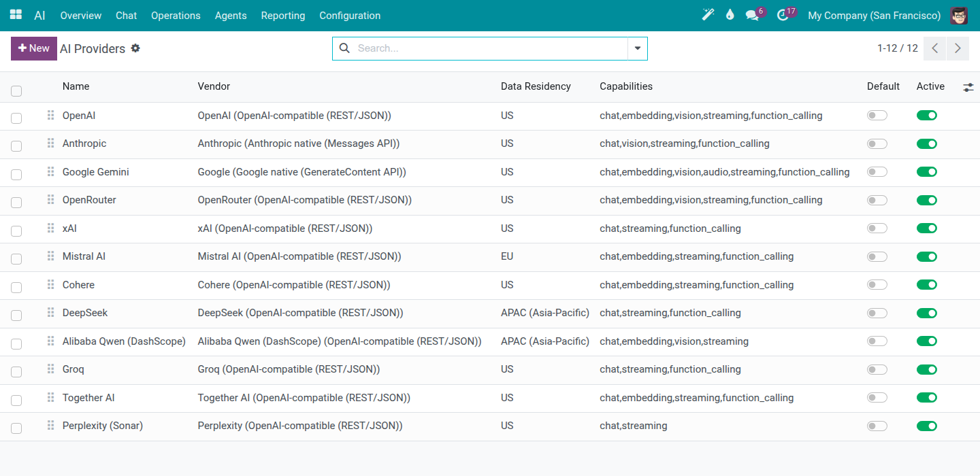Open the Agents menu
The image size is (980, 476).
pyautogui.click(x=231, y=15)
